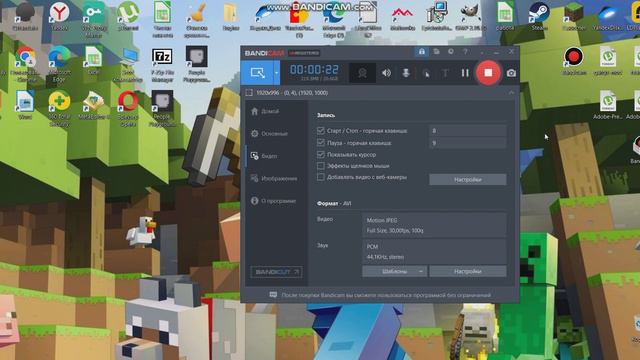Toggle text overlay T icon
The height and width of the screenshot is (360, 640).
(445, 73)
